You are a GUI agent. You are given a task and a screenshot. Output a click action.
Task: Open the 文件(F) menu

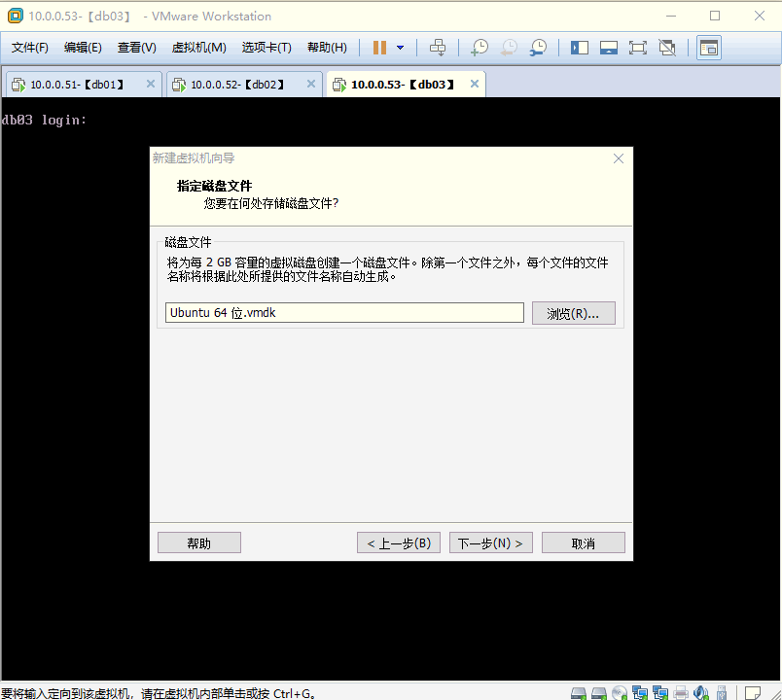click(29, 48)
